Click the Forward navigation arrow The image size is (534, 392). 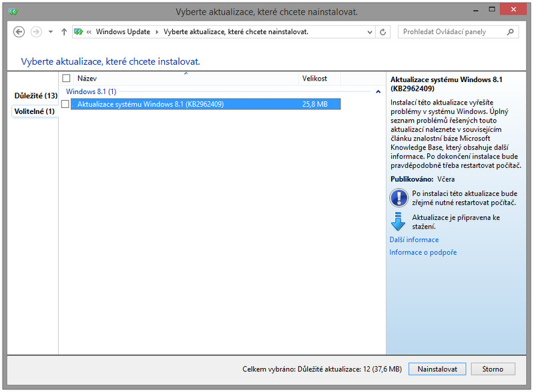pyautogui.click(x=36, y=32)
